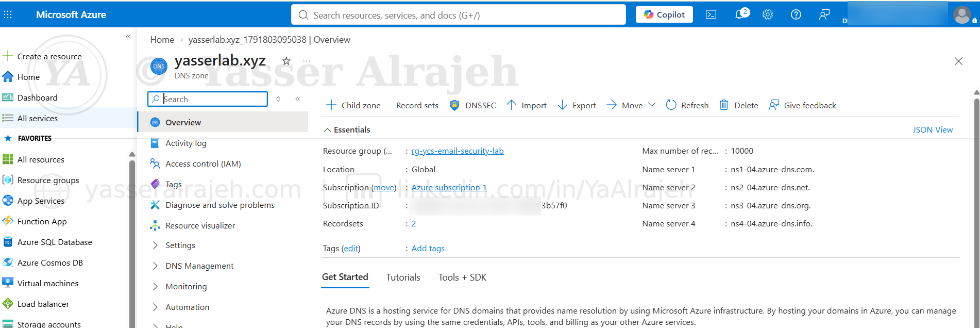Screen dimensions: 980x328
Task: Expand or collapse all menu groups arrows
Action: [278, 99]
